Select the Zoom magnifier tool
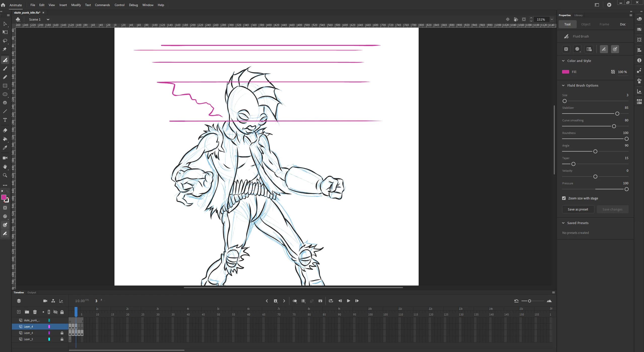 click(5, 175)
